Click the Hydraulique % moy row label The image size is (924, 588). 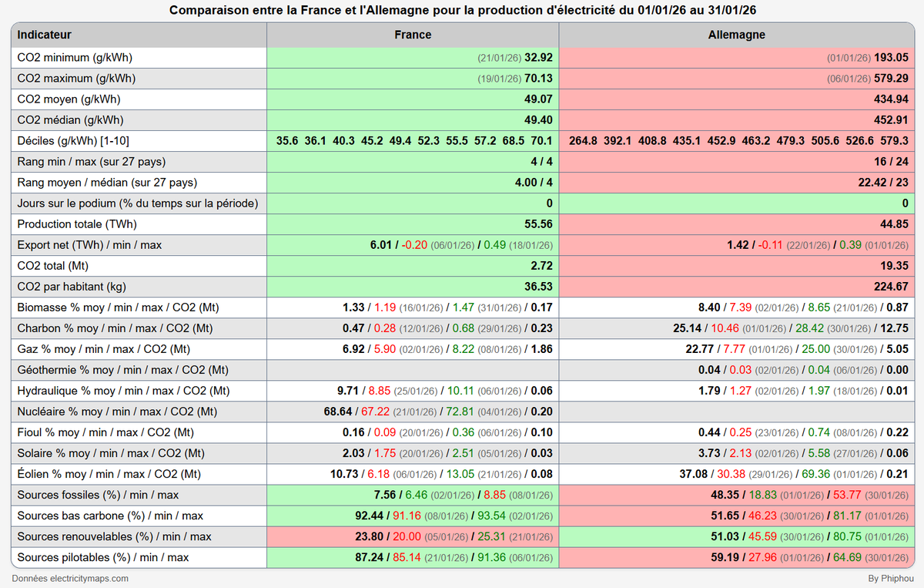123,390
